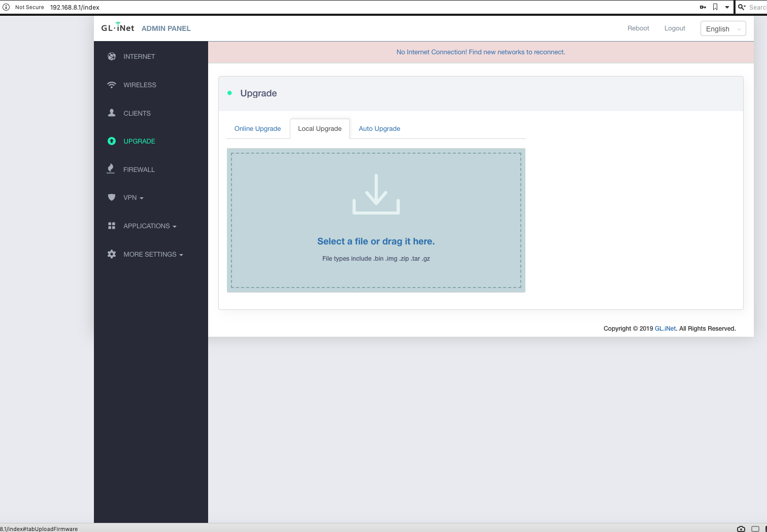Click the no internet reconnect banner

click(x=480, y=52)
